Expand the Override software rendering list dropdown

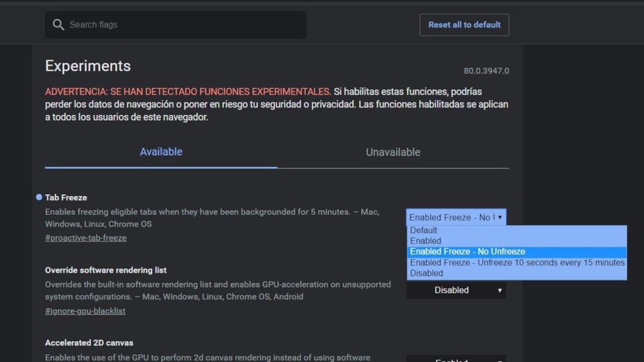(x=456, y=290)
